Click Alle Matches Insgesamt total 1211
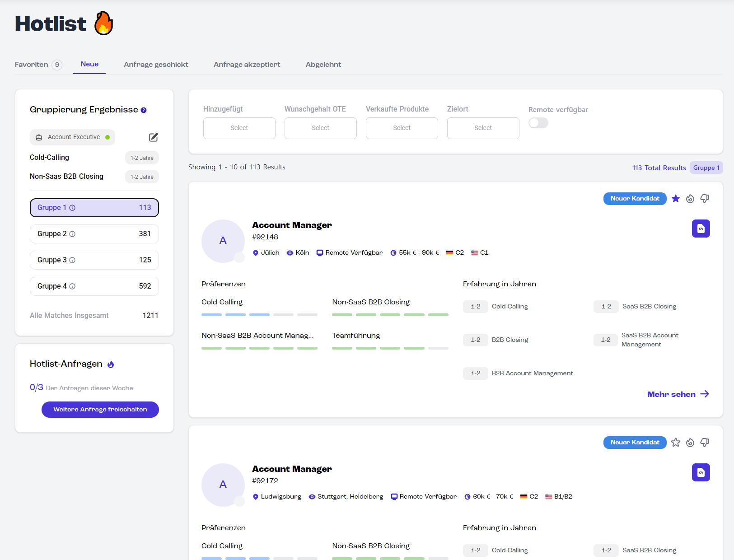This screenshot has width=734, height=560. click(94, 316)
